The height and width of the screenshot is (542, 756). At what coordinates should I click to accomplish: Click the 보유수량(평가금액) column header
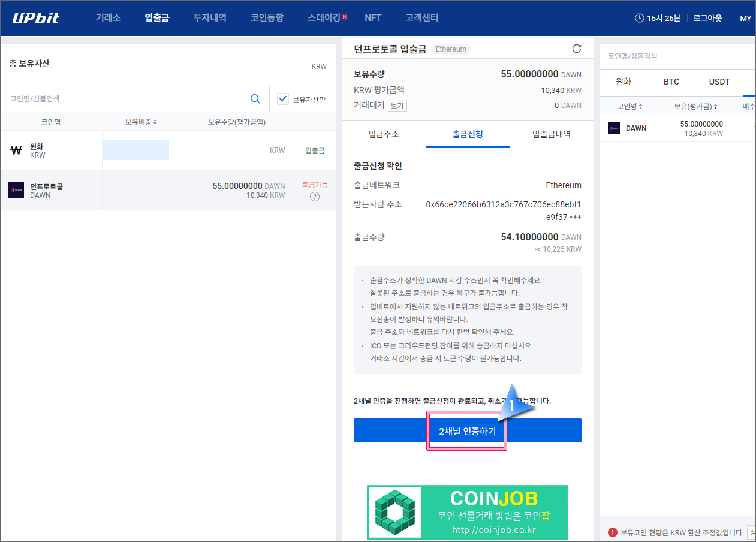tap(237, 122)
